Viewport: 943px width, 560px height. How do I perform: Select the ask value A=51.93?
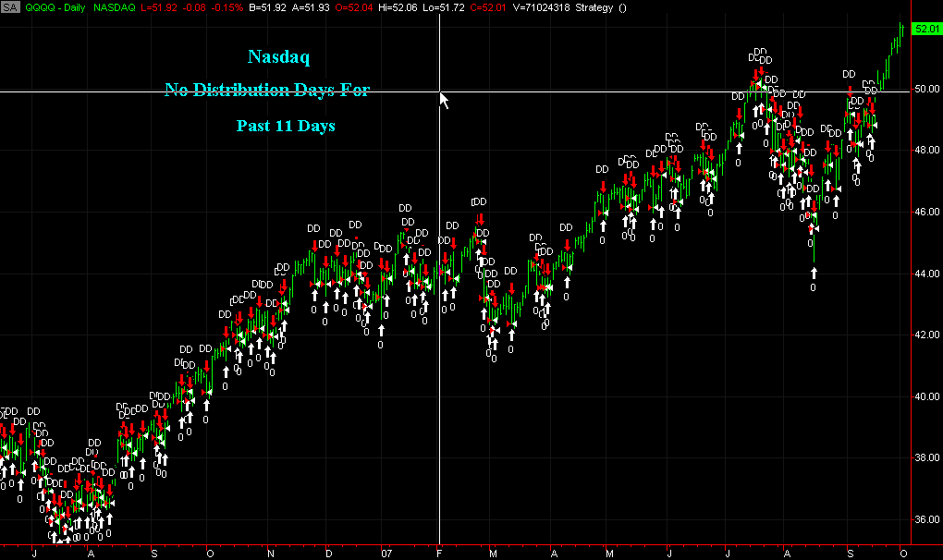click(310, 7)
